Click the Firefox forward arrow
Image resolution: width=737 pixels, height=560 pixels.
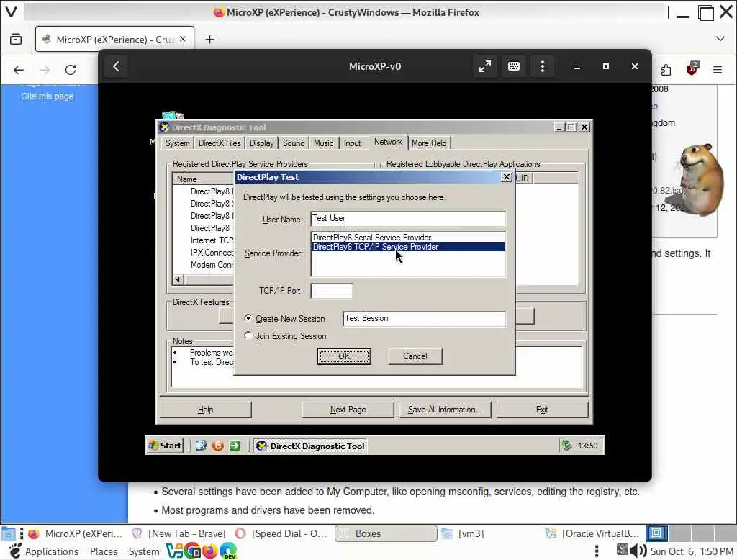45,70
